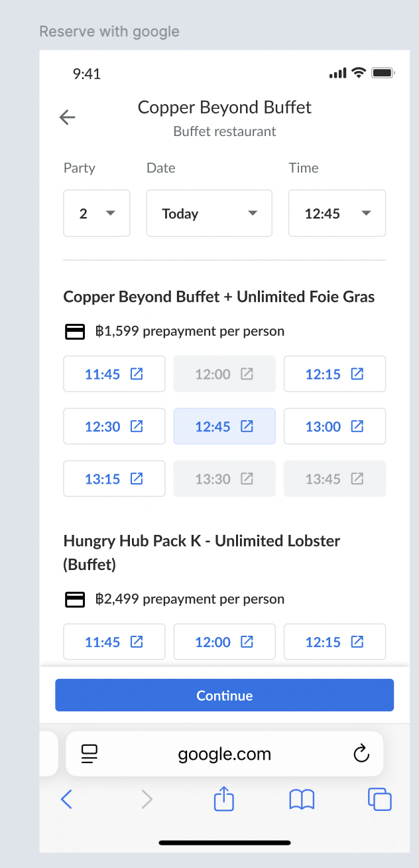The image size is (419, 868).
Task: Select the highlighted 12:45 time slot
Action: point(224,427)
